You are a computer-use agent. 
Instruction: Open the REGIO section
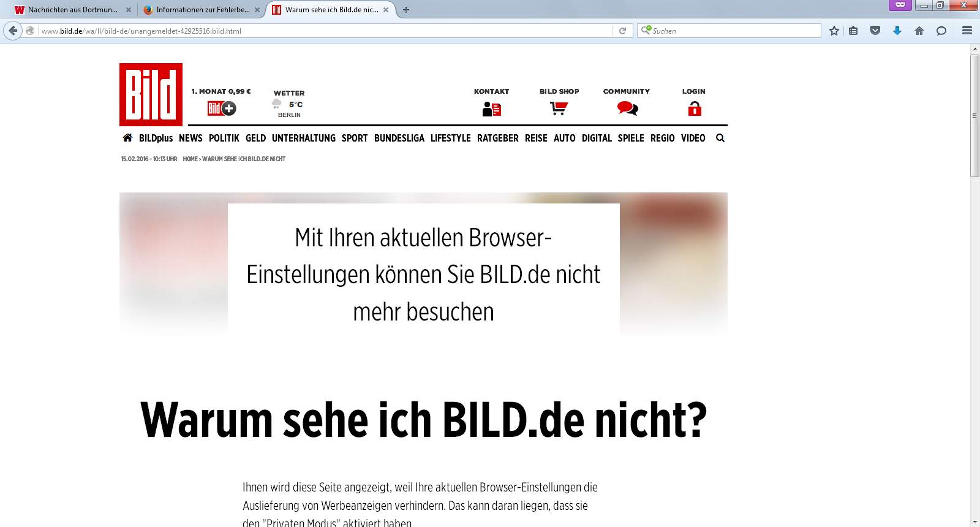click(663, 138)
